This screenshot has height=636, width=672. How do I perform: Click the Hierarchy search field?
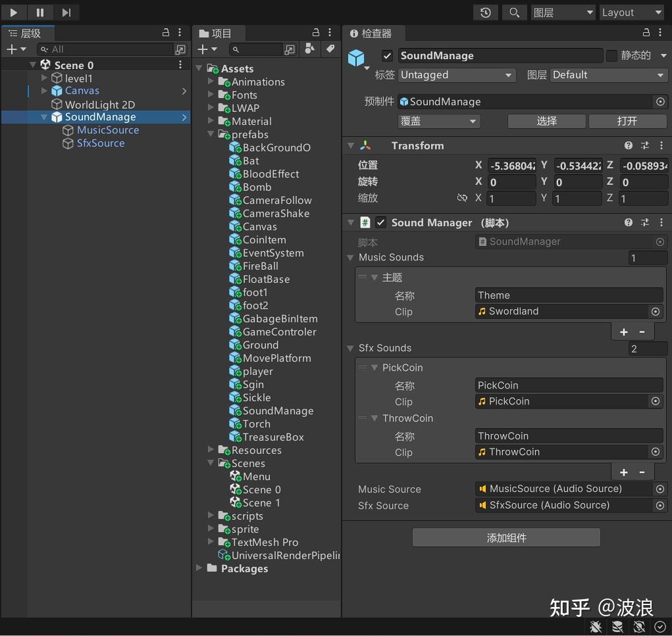pos(106,49)
